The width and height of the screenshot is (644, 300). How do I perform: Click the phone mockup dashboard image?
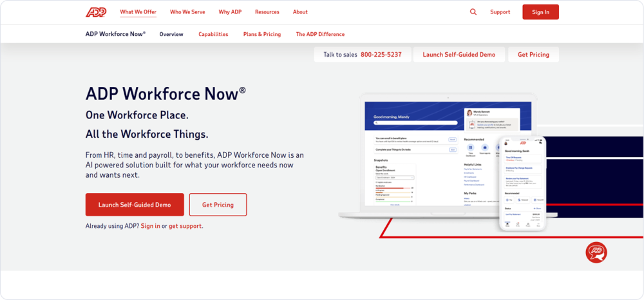[x=522, y=183]
